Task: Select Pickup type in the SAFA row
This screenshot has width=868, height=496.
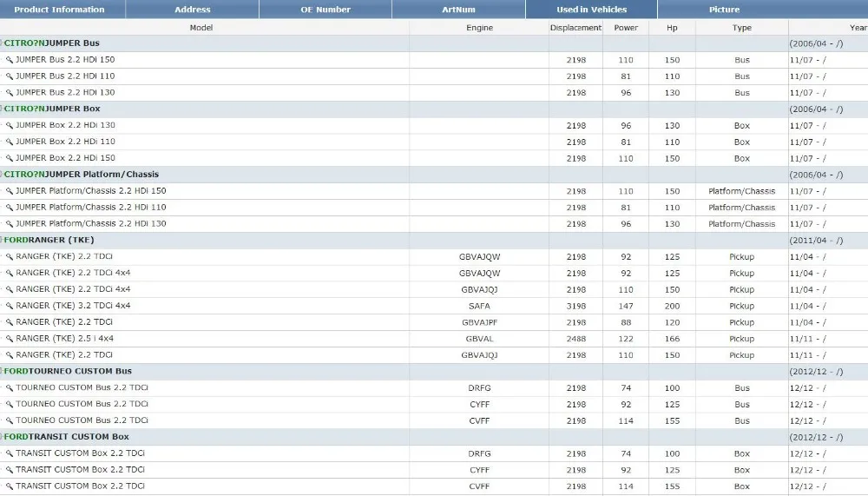Action: (x=742, y=306)
